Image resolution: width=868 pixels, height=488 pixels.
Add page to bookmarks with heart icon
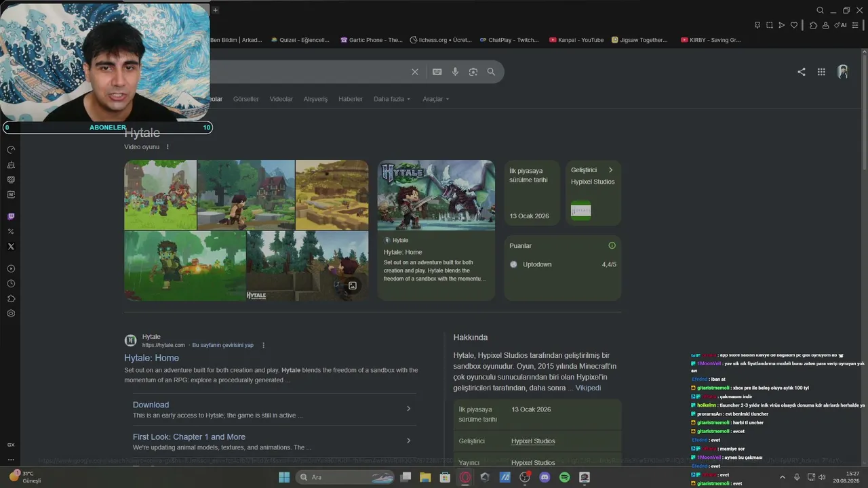794,25
